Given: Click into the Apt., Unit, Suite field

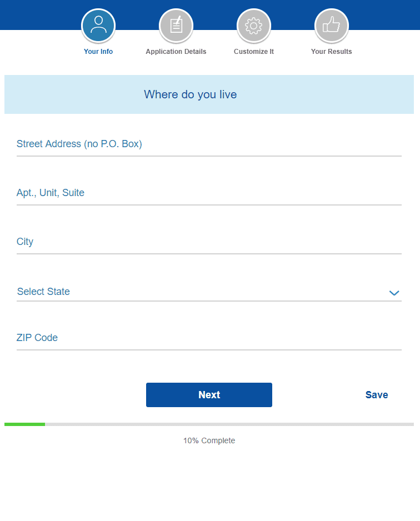Looking at the screenshot, I should (x=209, y=193).
